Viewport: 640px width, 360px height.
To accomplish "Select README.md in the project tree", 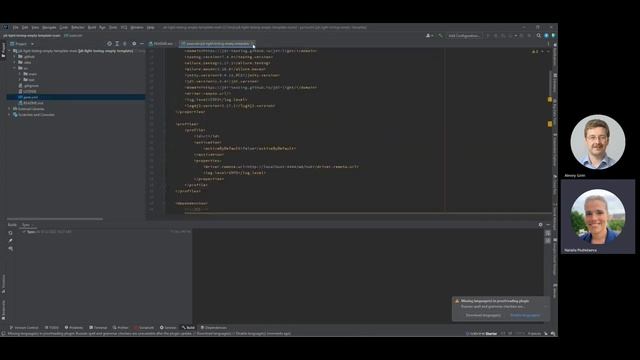I will click(31, 103).
